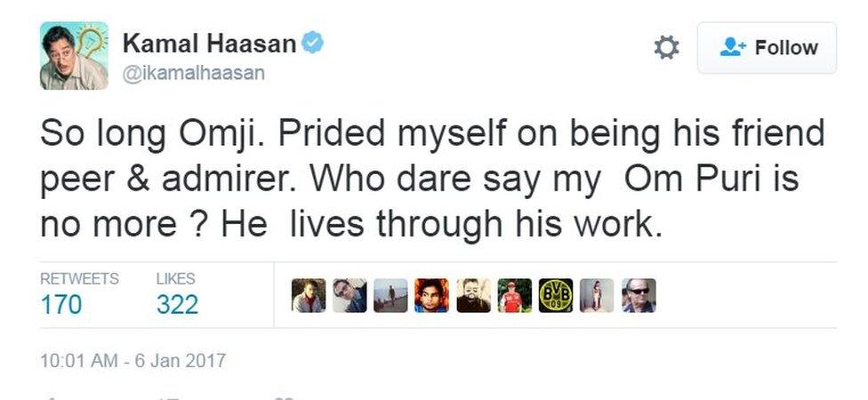The width and height of the screenshot is (868, 400).
Task: Open the pale avatar of a standing woman
Action: coord(597,296)
